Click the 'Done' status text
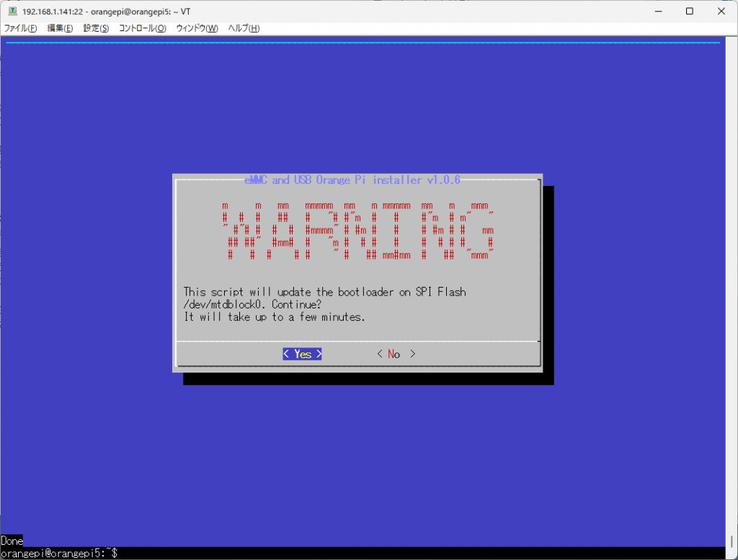 (x=12, y=541)
